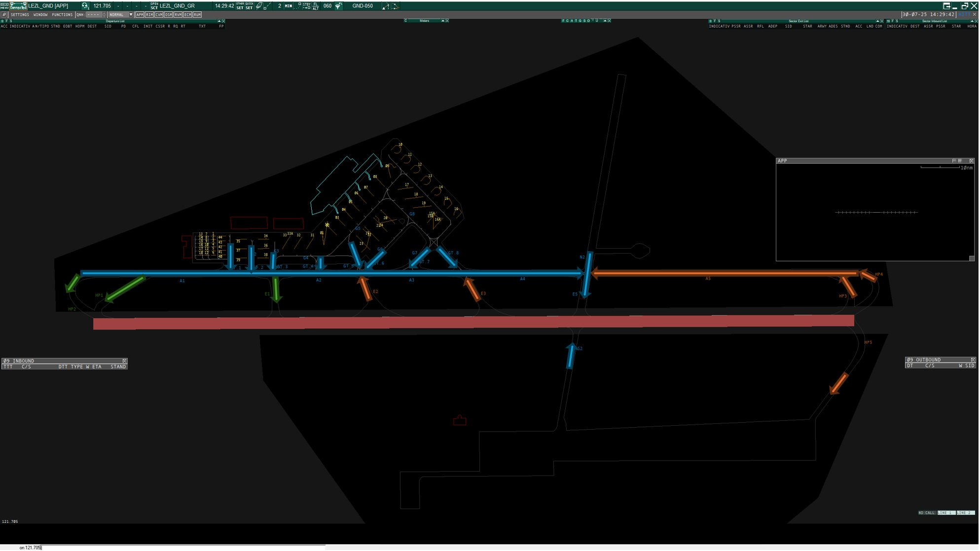Click the GND-050 altitude filter label

pyautogui.click(x=363, y=6)
